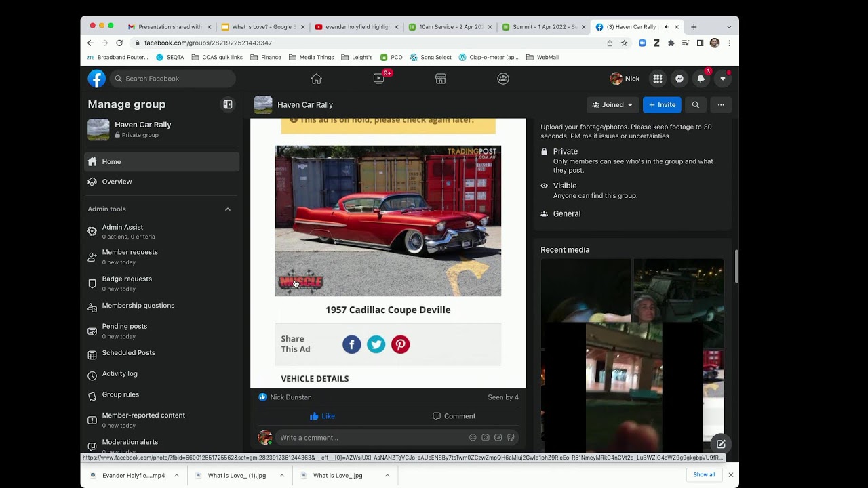Open the red Cadillac photo
The height and width of the screenshot is (488, 868).
click(388, 221)
